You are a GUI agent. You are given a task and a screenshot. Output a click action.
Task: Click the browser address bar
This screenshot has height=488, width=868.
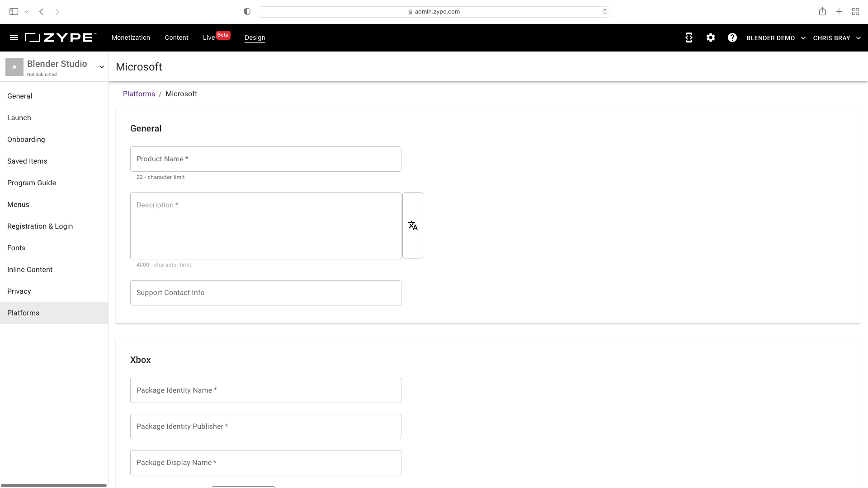[434, 12]
